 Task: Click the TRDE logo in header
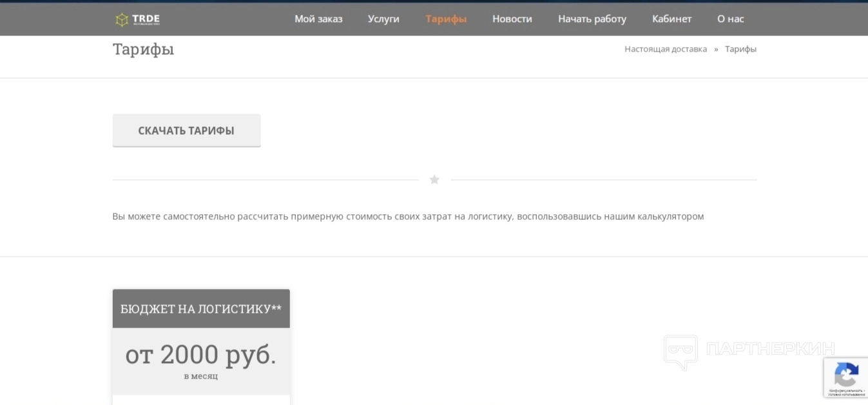click(x=137, y=19)
